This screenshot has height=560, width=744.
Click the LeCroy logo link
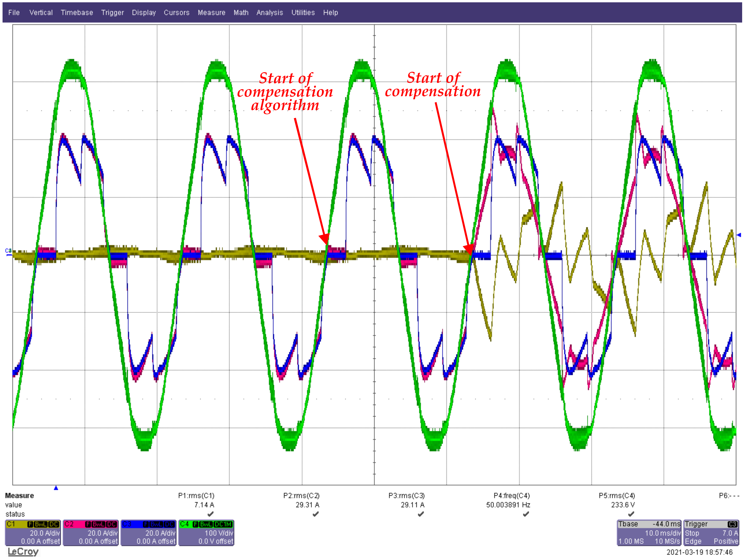(x=23, y=552)
